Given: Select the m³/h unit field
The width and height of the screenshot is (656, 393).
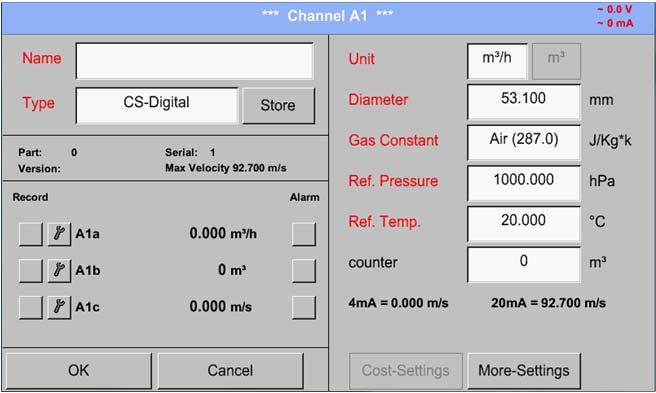Looking at the screenshot, I should click(x=497, y=61).
